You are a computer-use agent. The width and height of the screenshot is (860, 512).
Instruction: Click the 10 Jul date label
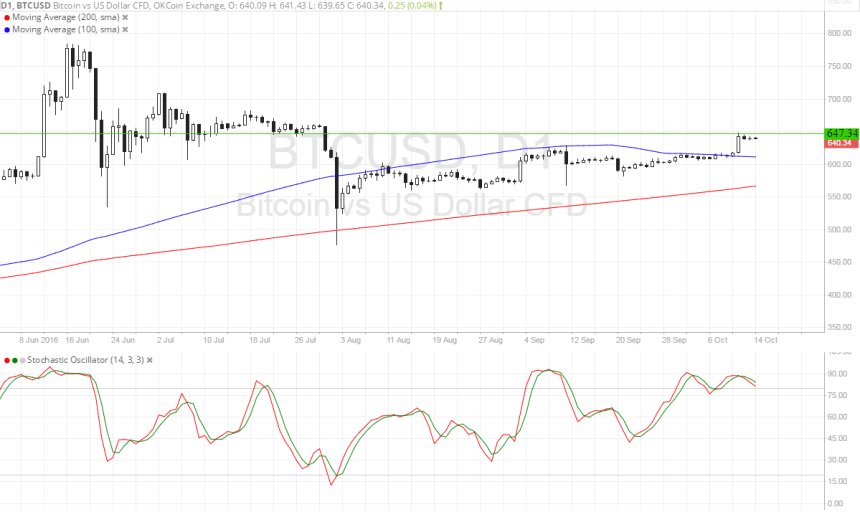click(x=213, y=340)
